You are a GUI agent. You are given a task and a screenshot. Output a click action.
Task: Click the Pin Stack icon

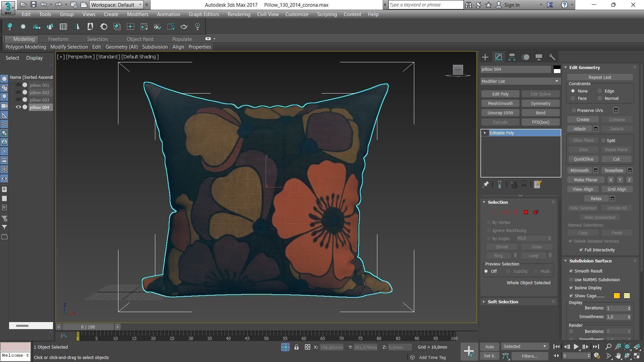tap(485, 184)
